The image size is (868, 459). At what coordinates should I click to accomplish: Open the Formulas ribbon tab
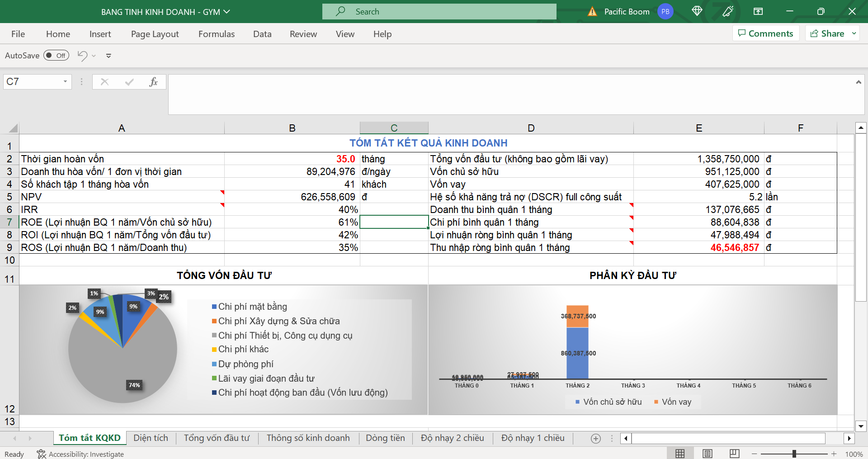click(x=217, y=34)
